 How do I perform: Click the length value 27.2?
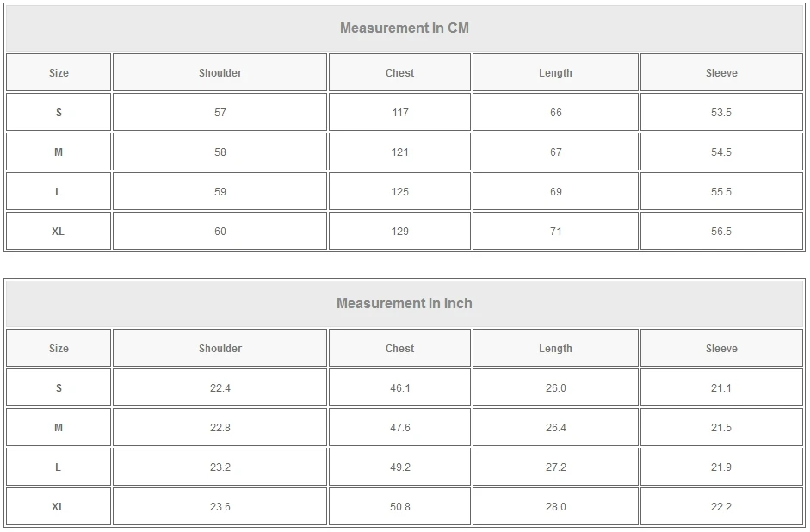(555, 467)
